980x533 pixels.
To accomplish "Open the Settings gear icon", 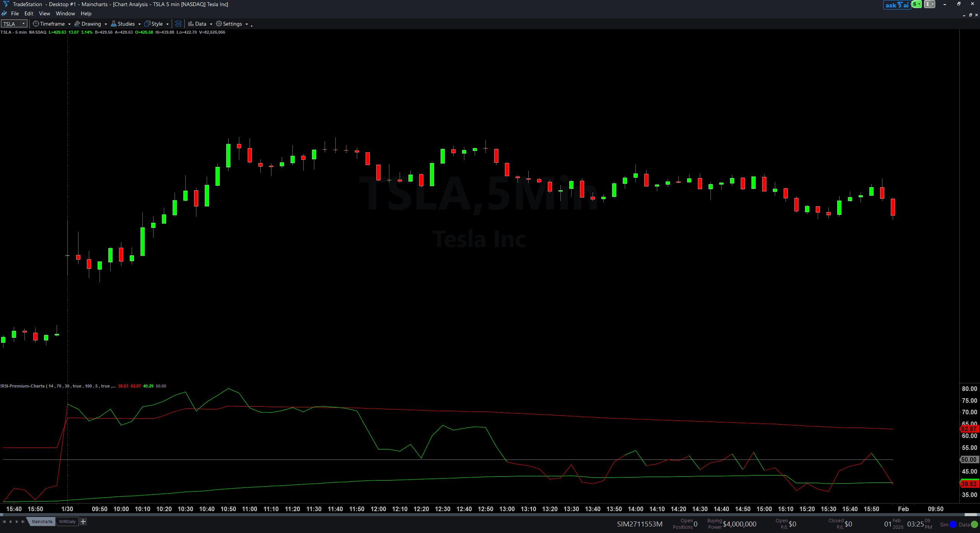I will [218, 23].
